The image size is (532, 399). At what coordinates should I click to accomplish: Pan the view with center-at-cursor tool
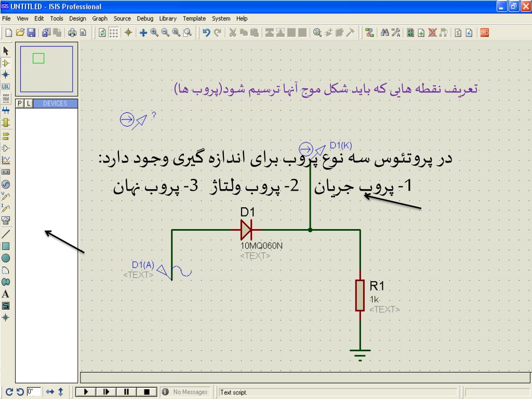click(143, 33)
